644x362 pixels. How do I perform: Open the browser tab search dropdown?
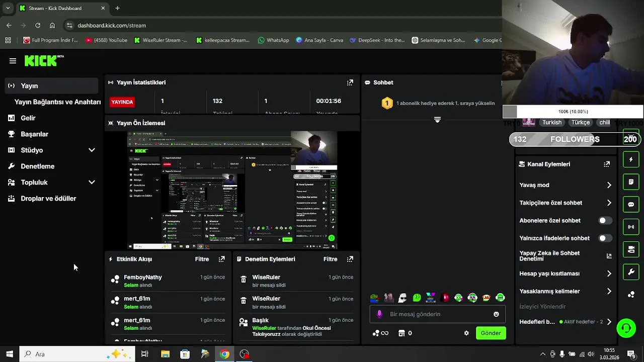tap(8, 8)
